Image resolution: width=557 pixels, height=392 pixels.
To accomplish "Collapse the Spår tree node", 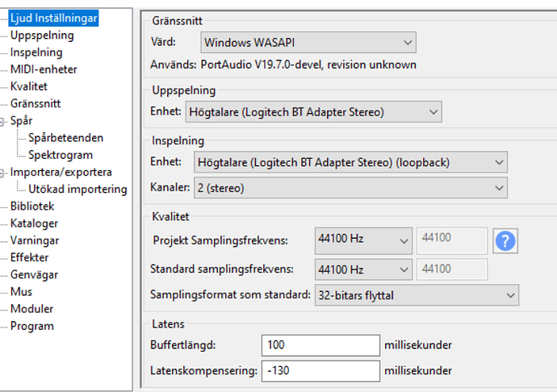I will (2, 122).
